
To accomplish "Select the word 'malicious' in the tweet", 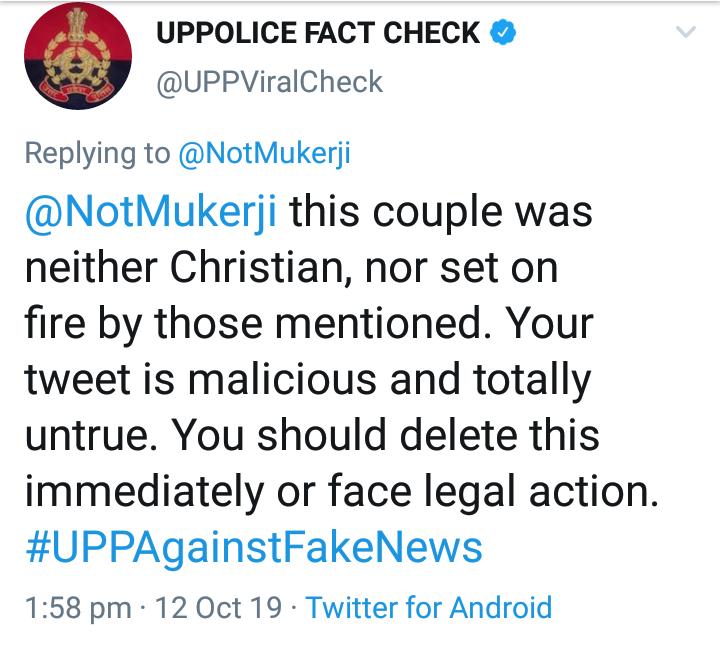I will [x=282, y=380].
